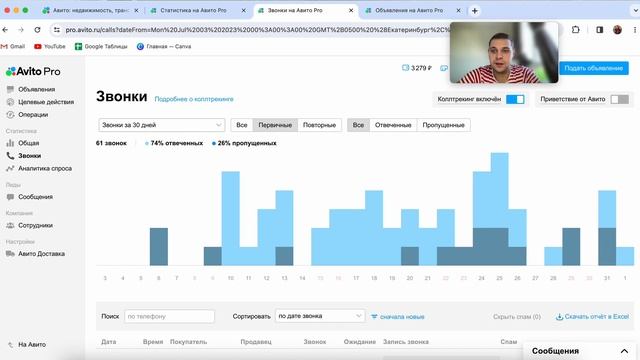Click the dark chart bar for day 6
This screenshot has height=360, width=640.
click(159, 247)
